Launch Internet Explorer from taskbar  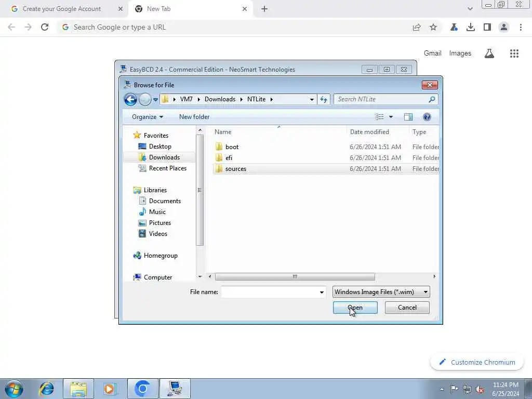[46, 389]
